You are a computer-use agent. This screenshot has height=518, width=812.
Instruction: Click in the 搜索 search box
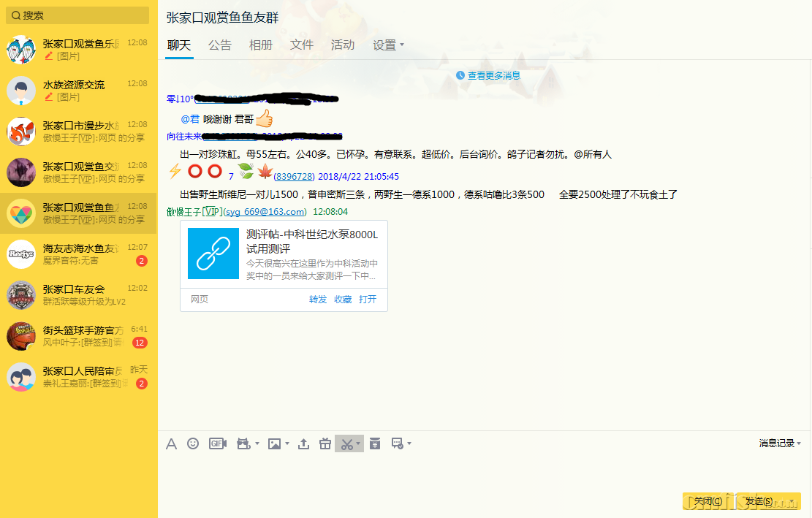coord(80,15)
